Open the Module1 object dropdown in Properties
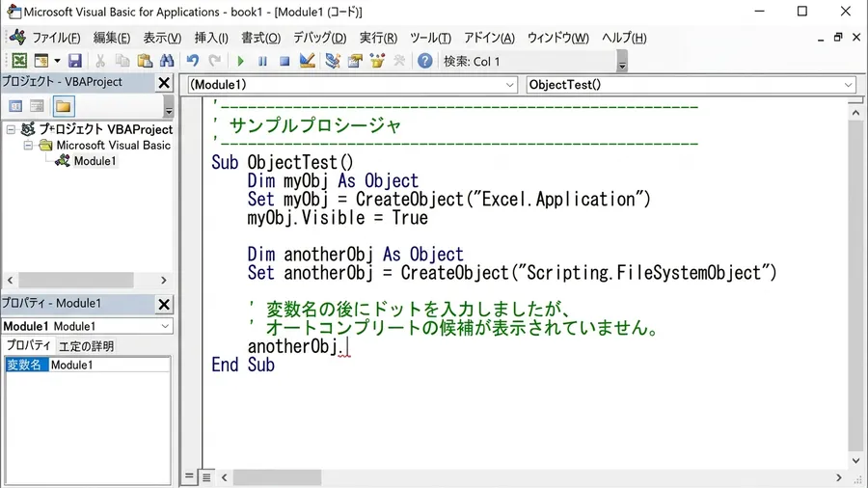This screenshot has height=488, width=868. point(165,326)
